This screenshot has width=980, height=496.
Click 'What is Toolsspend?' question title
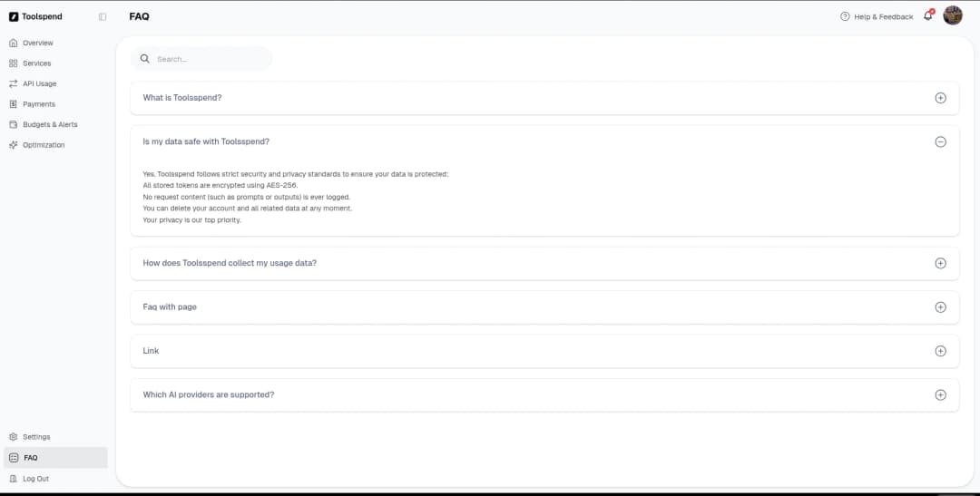[x=181, y=98]
